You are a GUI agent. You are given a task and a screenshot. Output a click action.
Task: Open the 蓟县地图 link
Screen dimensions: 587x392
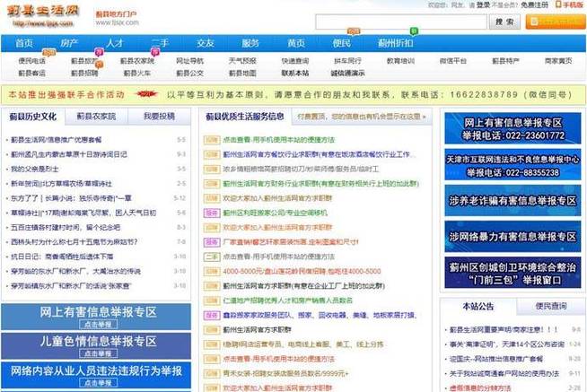tap(242, 73)
